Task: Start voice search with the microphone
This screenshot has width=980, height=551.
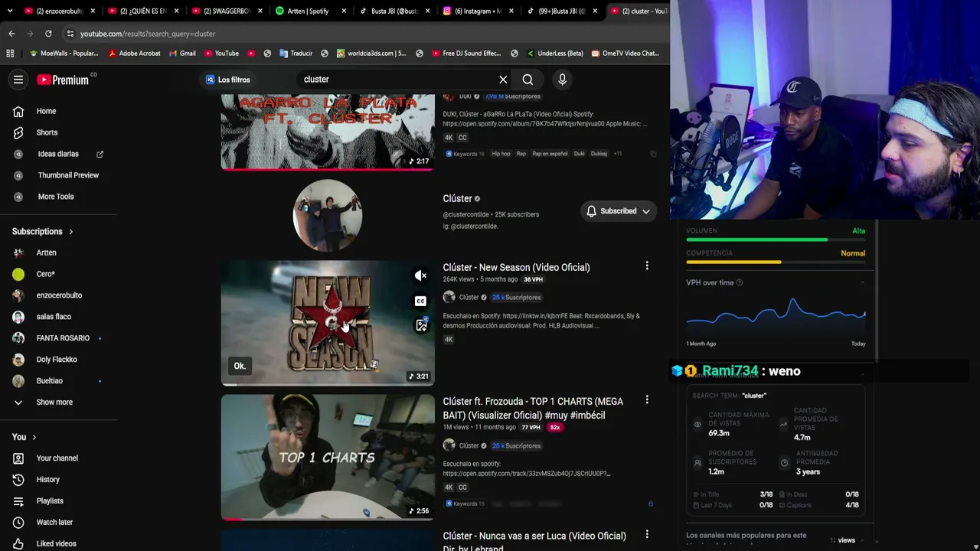Action: (562, 80)
